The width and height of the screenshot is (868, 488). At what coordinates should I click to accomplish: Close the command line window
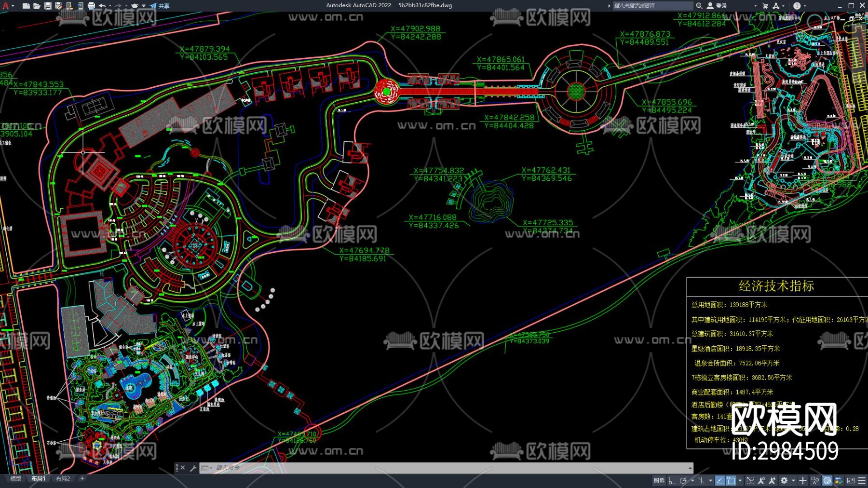pos(183,468)
